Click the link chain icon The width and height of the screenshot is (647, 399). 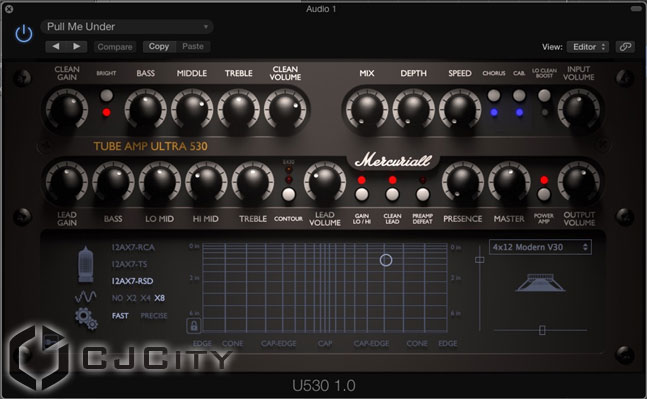(x=625, y=47)
